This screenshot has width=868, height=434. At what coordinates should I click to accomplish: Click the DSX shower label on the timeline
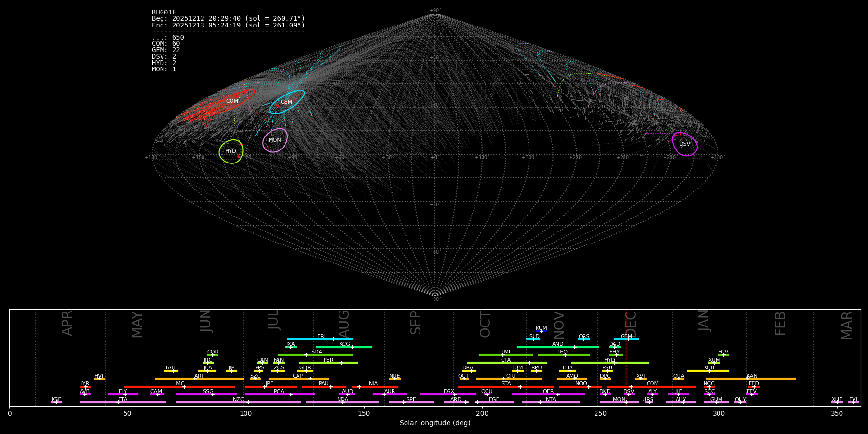(x=449, y=392)
